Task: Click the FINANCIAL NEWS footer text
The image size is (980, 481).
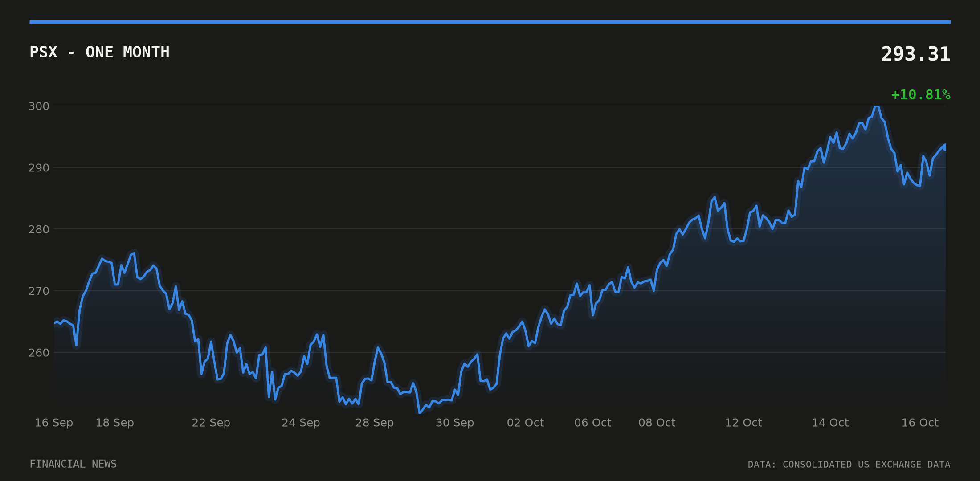Action: (73, 464)
